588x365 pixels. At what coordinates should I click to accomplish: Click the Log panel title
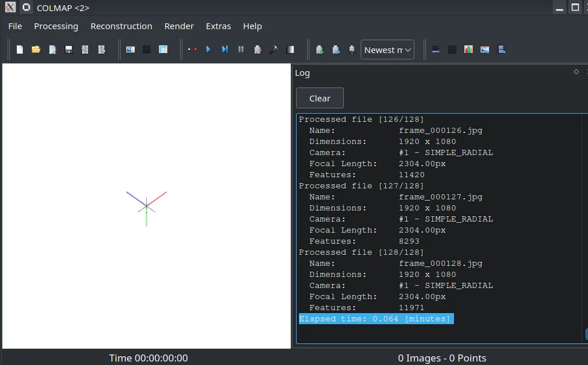click(302, 73)
